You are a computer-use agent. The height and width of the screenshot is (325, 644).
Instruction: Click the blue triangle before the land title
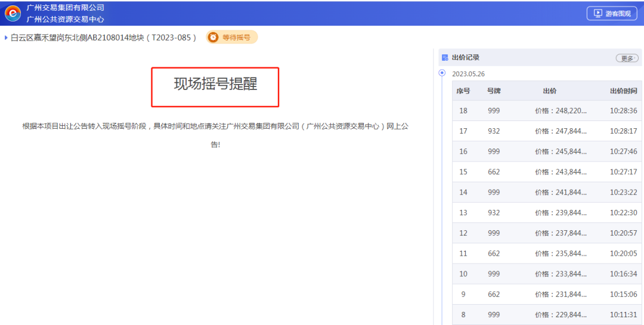(x=6, y=38)
